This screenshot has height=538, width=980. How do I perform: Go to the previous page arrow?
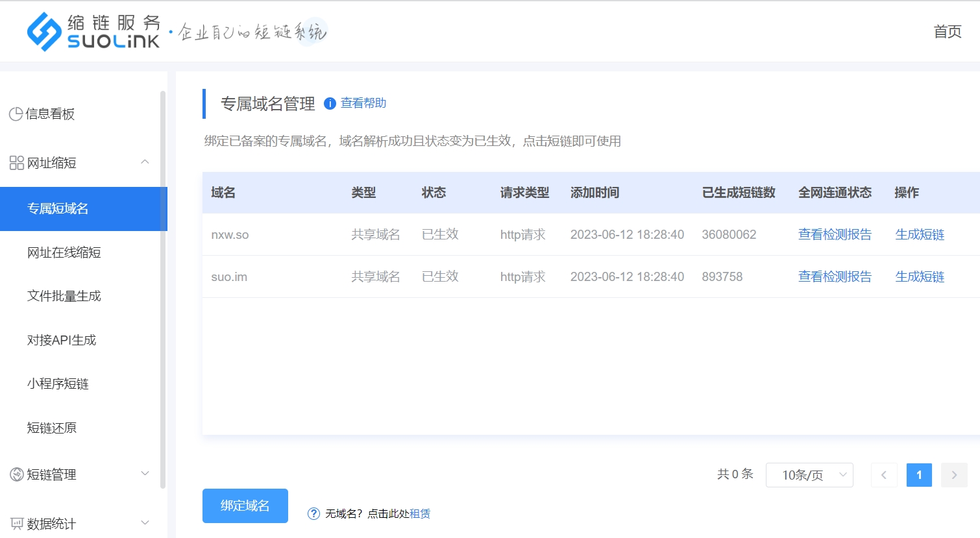[x=884, y=475]
